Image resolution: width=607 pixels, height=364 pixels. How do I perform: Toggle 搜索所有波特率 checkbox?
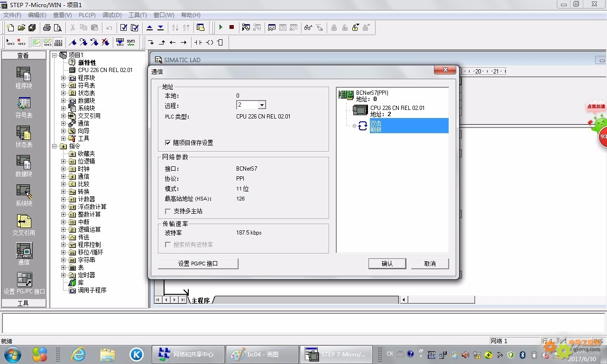point(168,245)
